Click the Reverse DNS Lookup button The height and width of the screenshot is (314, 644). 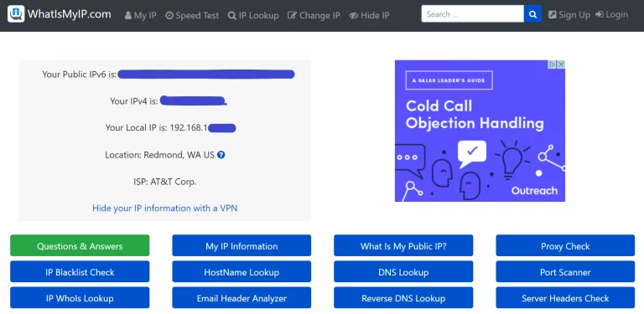click(x=403, y=298)
